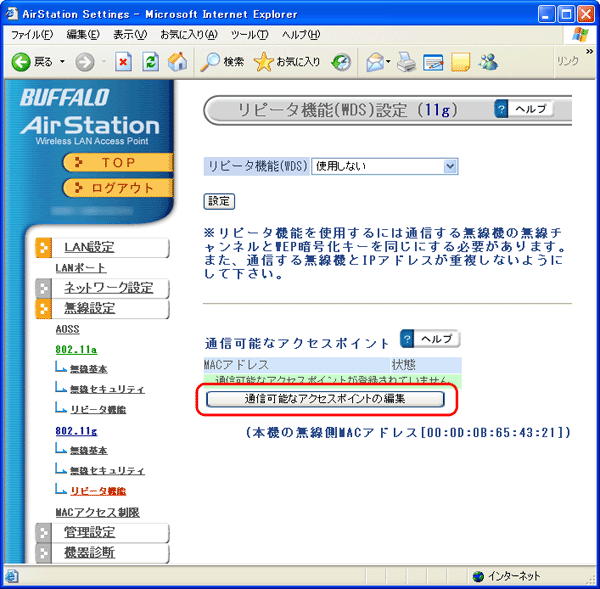Screen dimensions: 600x589
Task: Open the リピータ機能(WDS) dropdown
Action: [384, 166]
